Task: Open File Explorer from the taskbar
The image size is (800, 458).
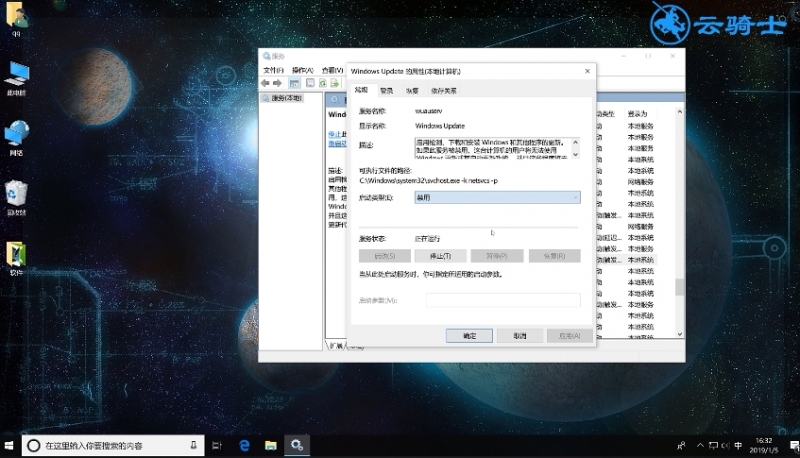Action: pos(270,446)
